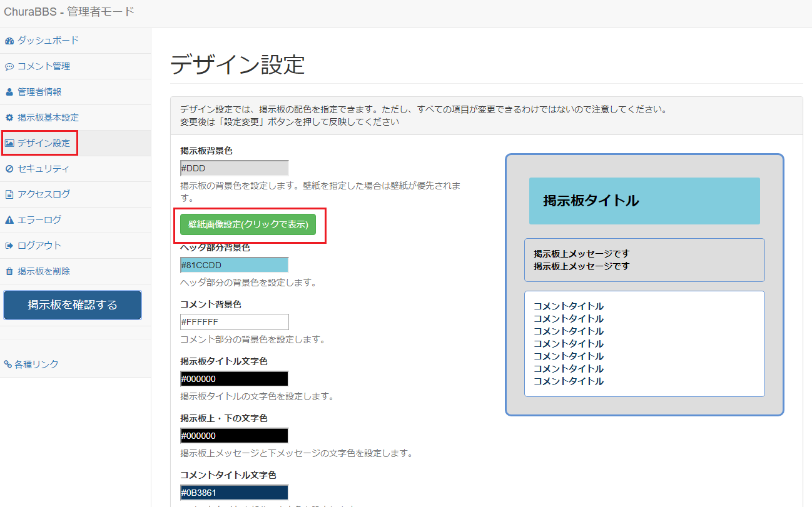The image size is (812, 507).
Task: Open the 掲示板背景色 #DDD color field
Action: (234, 168)
